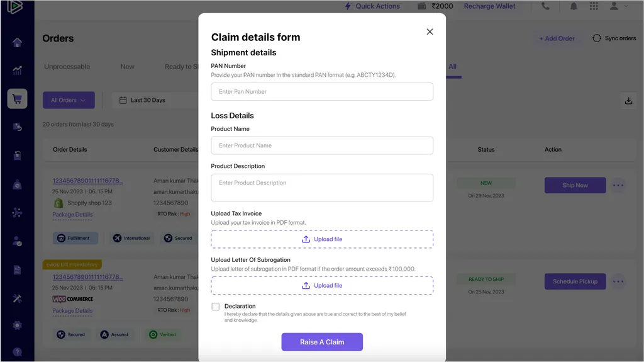
Task: Open the apps grid icon
Action: 594,6
